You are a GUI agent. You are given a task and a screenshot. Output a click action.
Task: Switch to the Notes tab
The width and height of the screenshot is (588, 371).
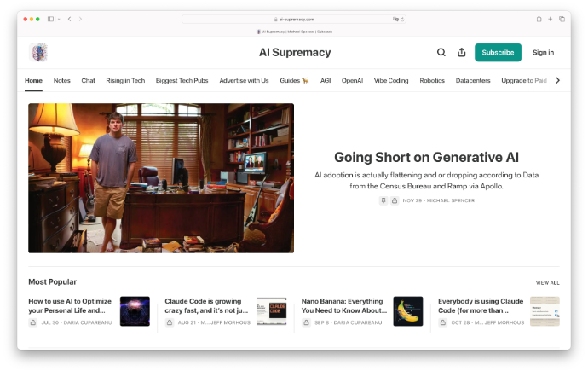click(62, 80)
